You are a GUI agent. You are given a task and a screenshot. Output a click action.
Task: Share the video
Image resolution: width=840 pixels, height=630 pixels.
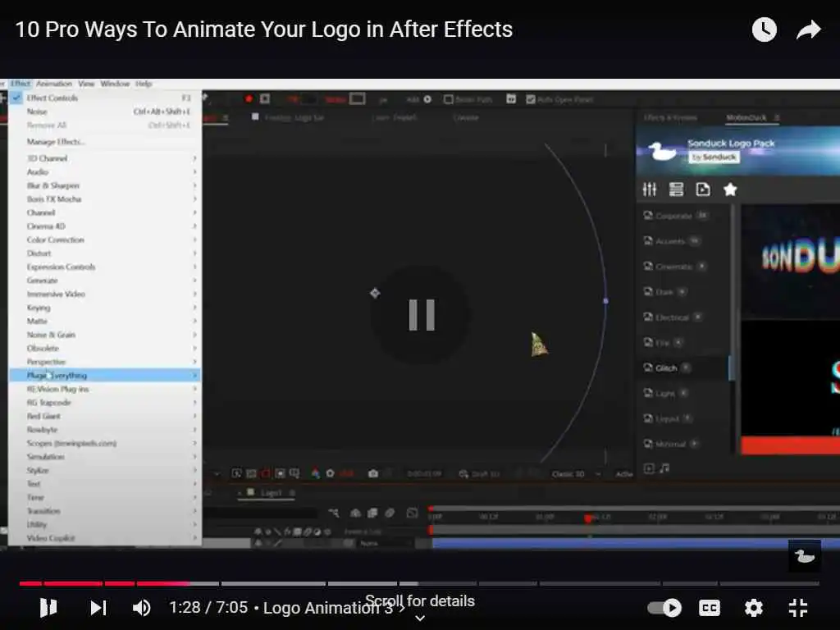pyautogui.click(x=808, y=30)
